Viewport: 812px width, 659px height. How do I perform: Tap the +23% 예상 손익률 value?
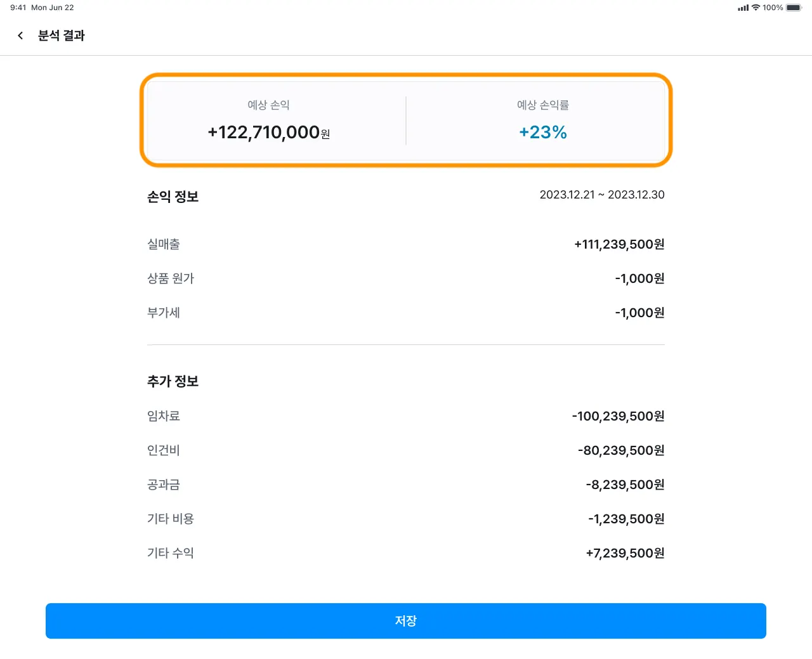pos(543,132)
